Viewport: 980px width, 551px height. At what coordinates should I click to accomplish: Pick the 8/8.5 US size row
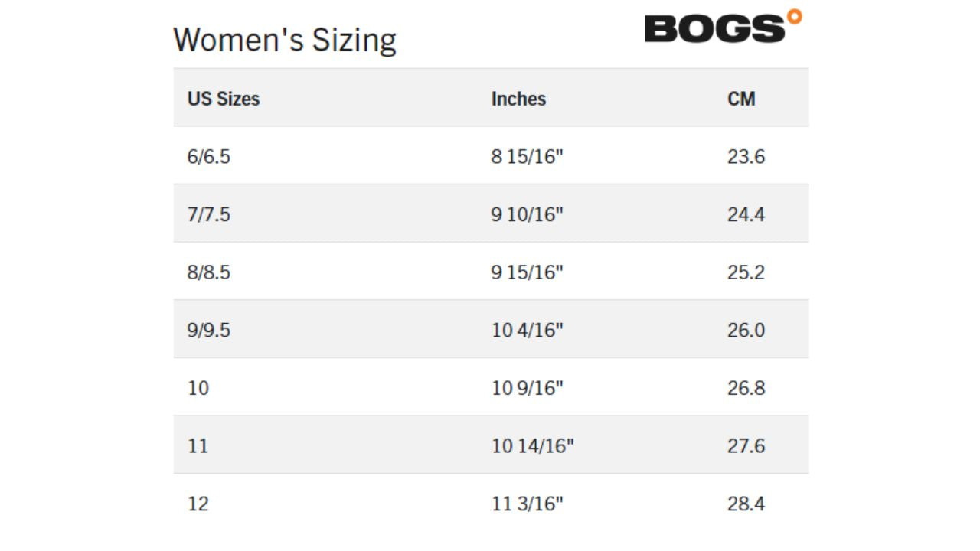[x=208, y=272]
